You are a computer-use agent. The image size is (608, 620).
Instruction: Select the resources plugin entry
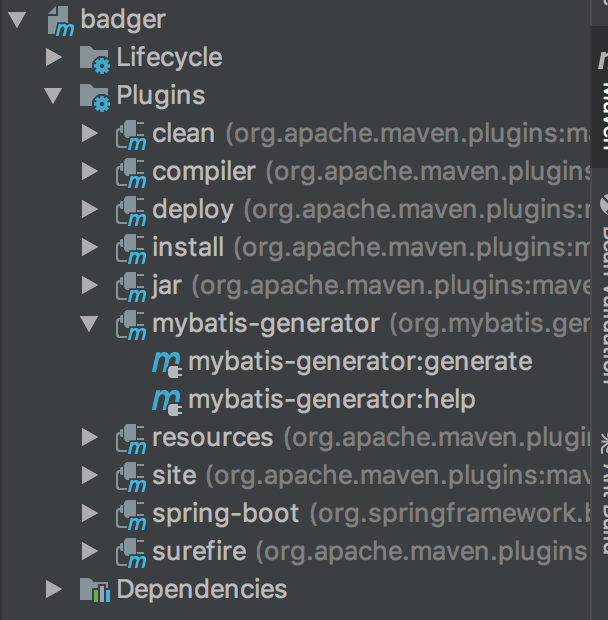tap(212, 438)
